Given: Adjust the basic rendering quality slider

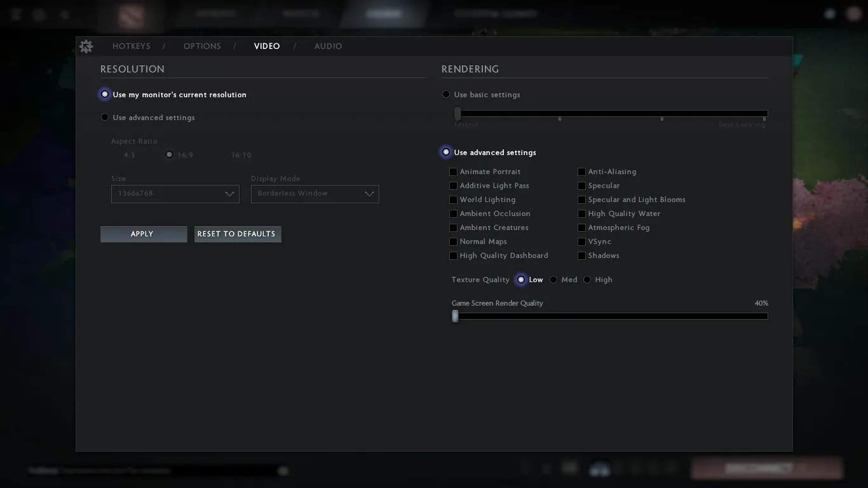Looking at the screenshot, I should [611, 114].
